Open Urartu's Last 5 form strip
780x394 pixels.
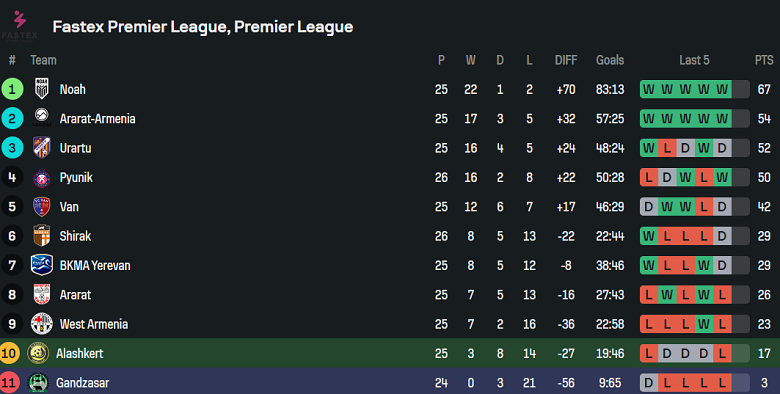(x=694, y=148)
